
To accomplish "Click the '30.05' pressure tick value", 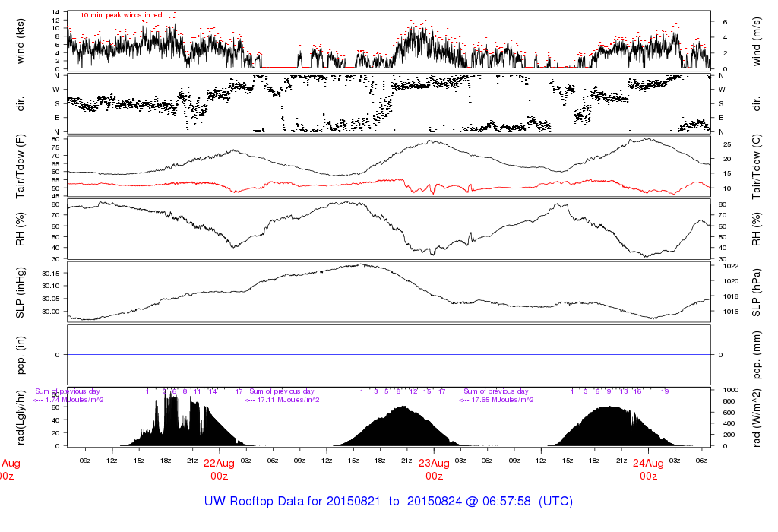I will (51, 299).
